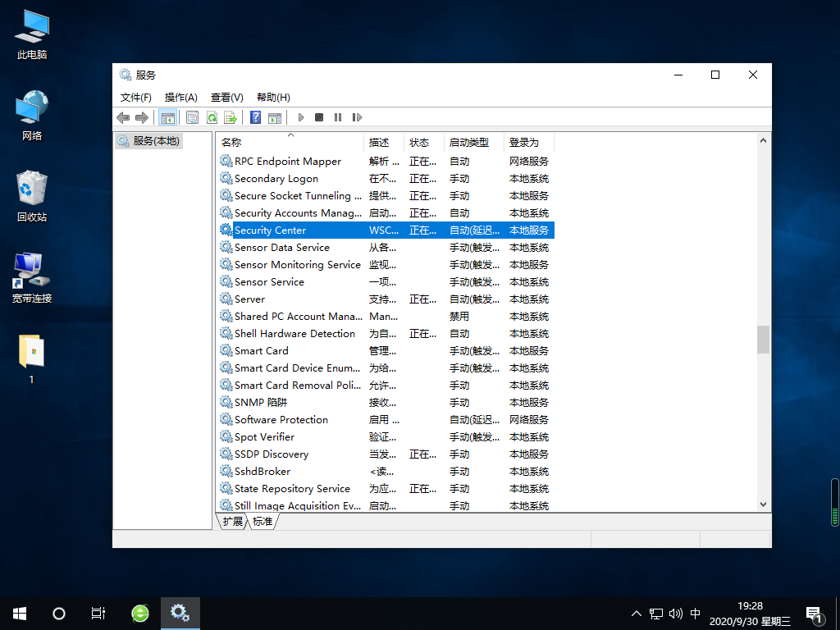Click the Export List toolbar icon

[231, 117]
